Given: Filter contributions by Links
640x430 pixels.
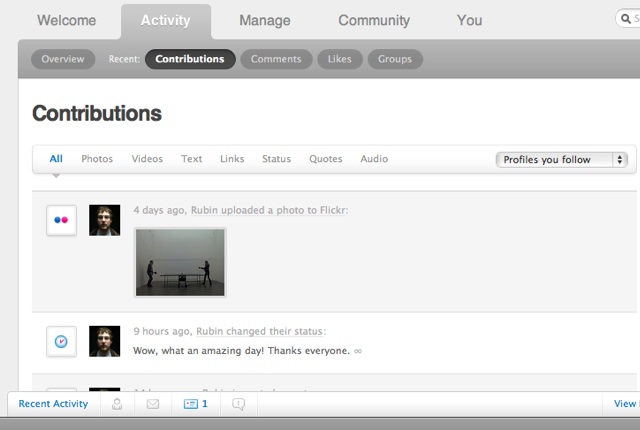Looking at the screenshot, I should point(232,159).
